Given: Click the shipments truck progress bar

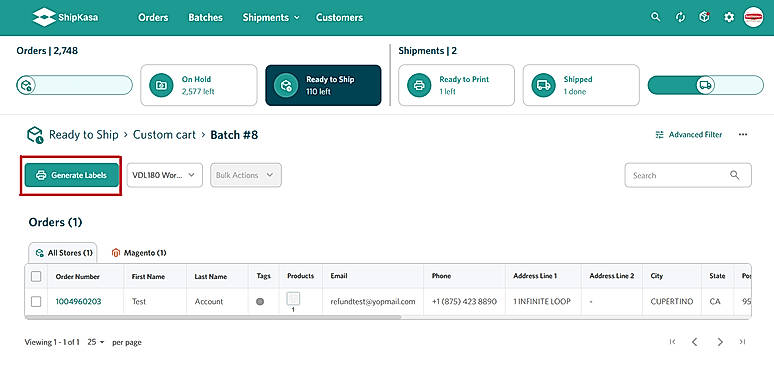Looking at the screenshot, I should click(705, 85).
